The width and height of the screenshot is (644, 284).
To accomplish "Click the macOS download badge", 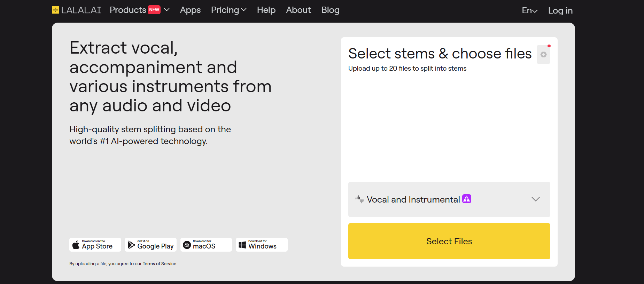I will [x=206, y=245].
